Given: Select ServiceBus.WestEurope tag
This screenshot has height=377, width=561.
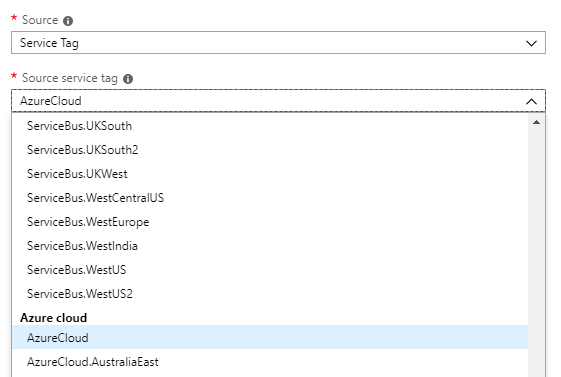Looking at the screenshot, I should pos(270,222).
